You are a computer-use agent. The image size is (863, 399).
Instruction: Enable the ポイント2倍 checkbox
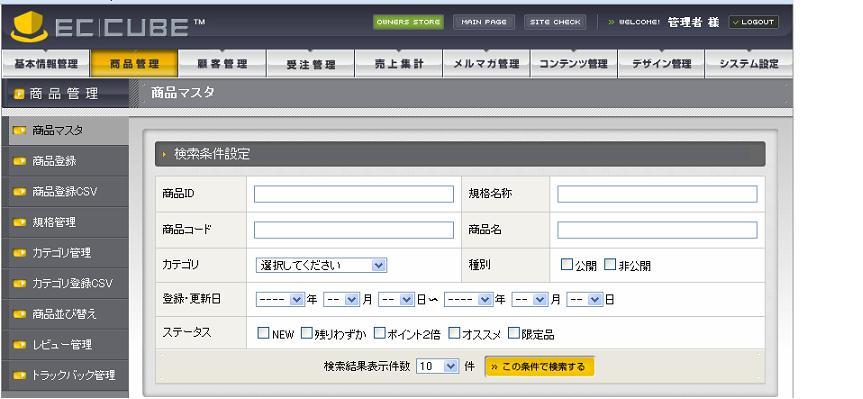click(380, 333)
